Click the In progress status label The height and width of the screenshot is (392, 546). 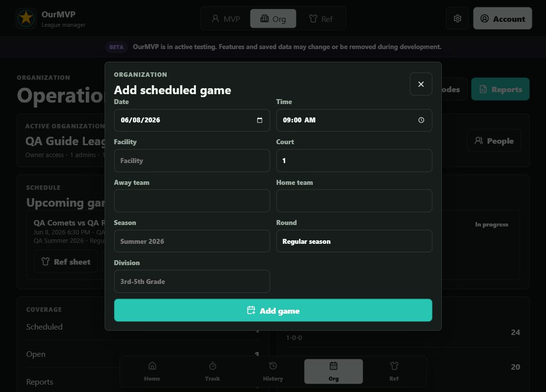pos(491,224)
